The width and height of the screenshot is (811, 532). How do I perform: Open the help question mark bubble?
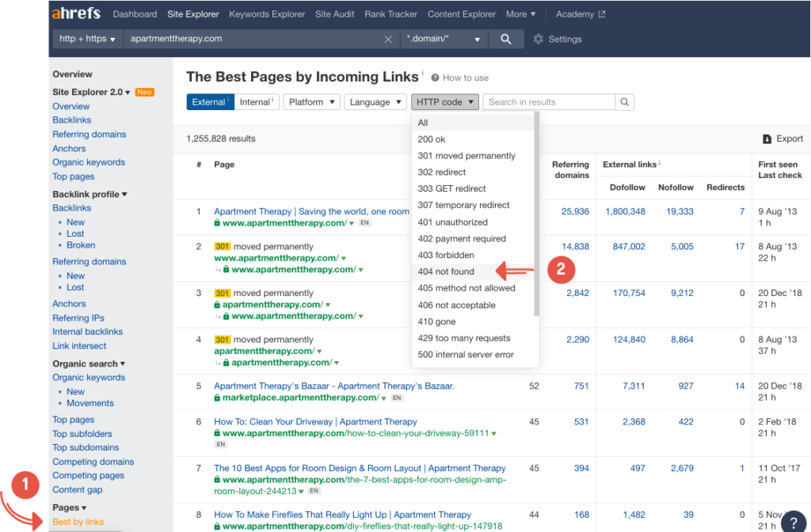pyautogui.click(x=793, y=523)
